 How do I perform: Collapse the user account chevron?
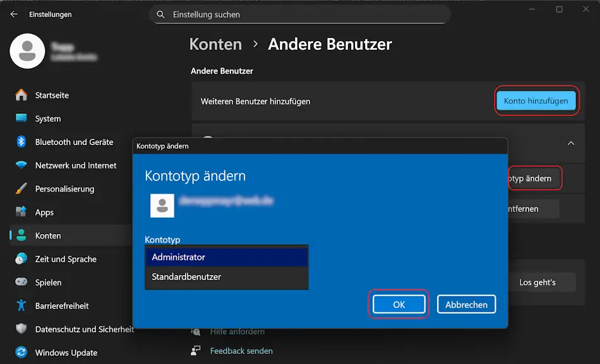(571, 143)
